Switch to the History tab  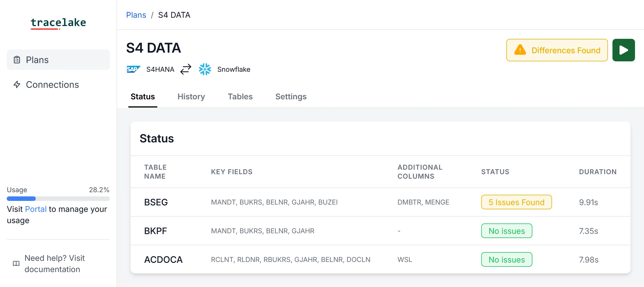[x=191, y=97]
